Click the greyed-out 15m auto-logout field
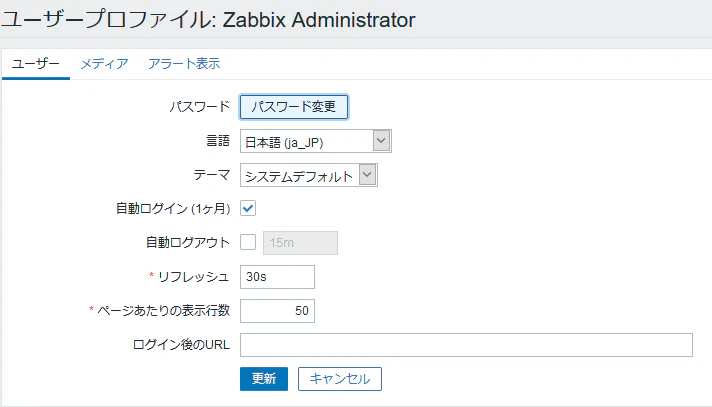 click(x=300, y=243)
